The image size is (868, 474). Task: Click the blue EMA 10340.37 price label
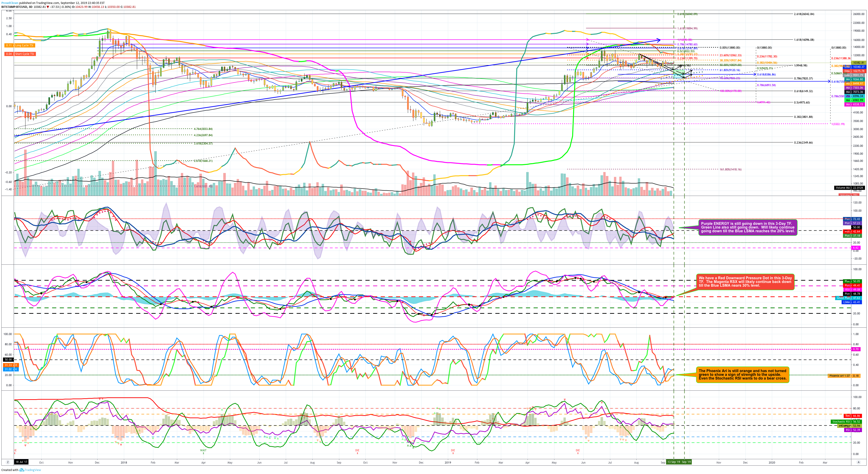(854, 67)
